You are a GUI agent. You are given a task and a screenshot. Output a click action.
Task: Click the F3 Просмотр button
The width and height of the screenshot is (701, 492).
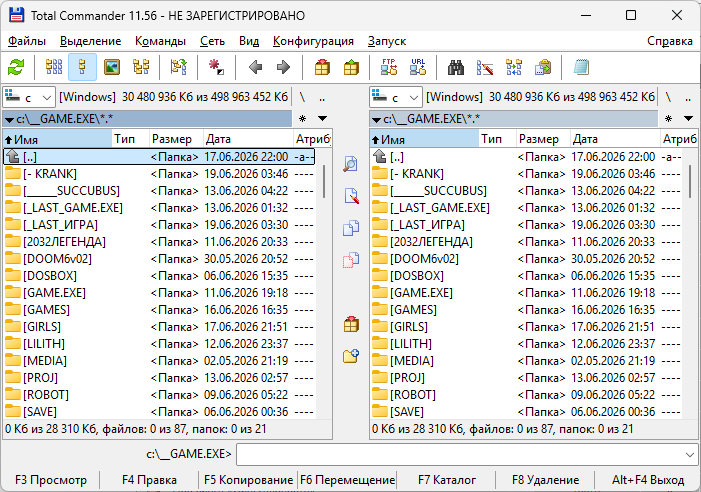(x=51, y=480)
